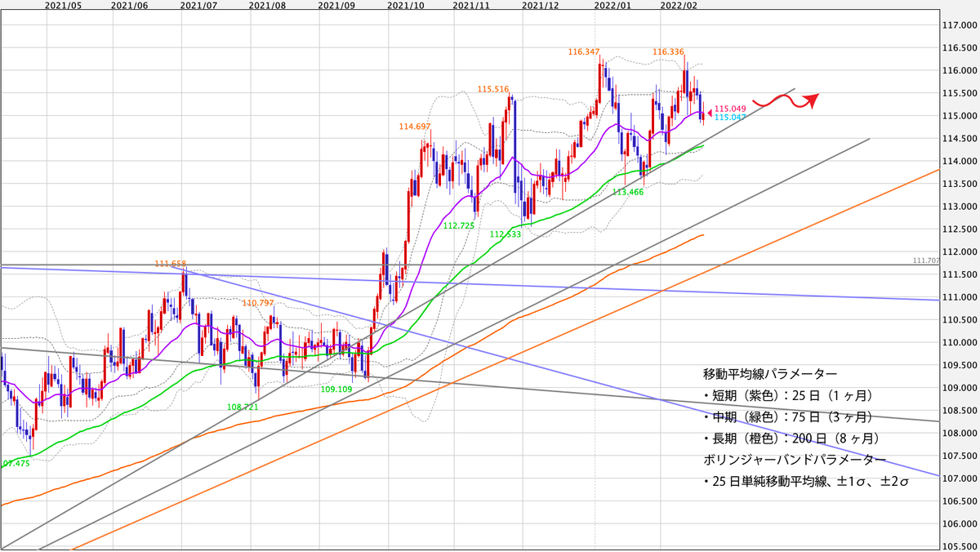The width and height of the screenshot is (980, 552).
Task: Select the 2022/01 date axis label
Action: (612, 5)
